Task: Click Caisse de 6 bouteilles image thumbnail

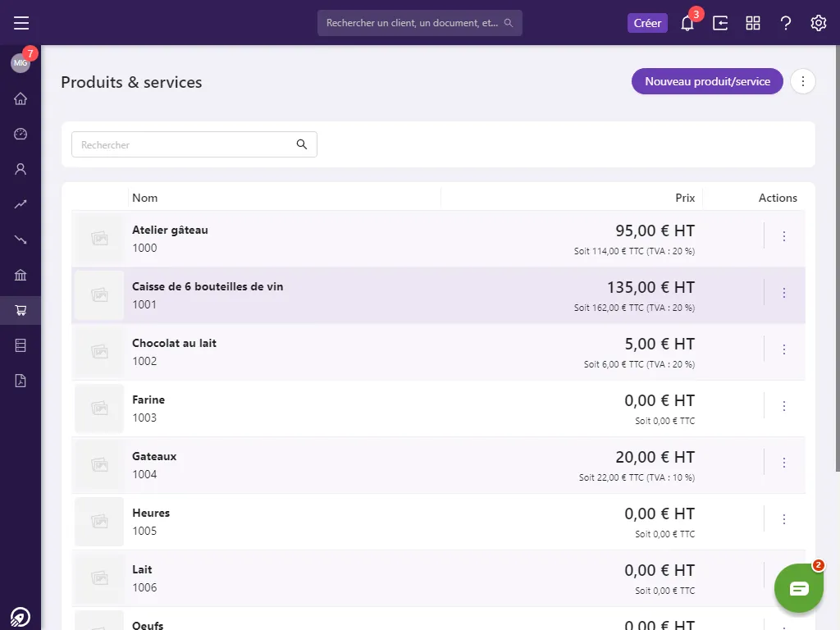Action: point(99,295)
